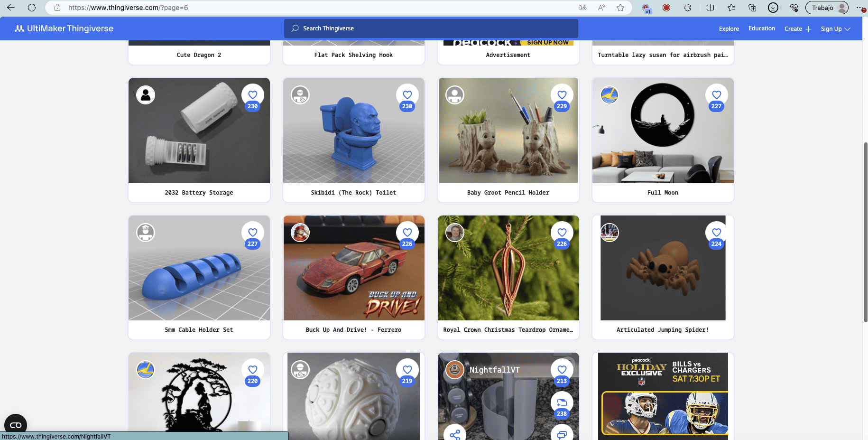Click the Search Thingiverse field
The image size is (868, 440).
click(431, 28)
